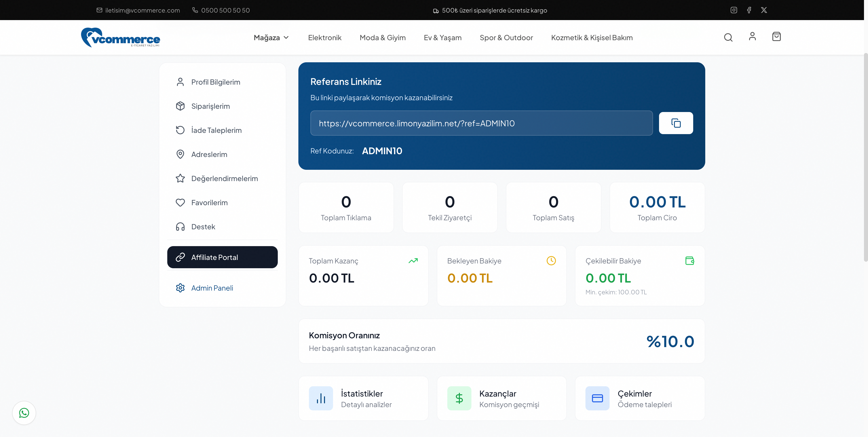
Task: Click the iletisim@vcommerce.com email link
Action: [142, 10]
